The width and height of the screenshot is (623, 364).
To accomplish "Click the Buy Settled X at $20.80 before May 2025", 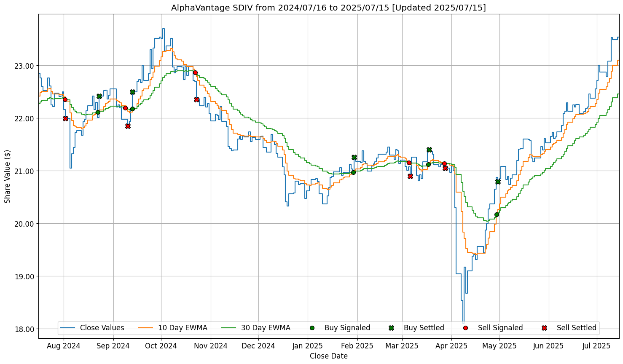I will [x=498, y=182].
